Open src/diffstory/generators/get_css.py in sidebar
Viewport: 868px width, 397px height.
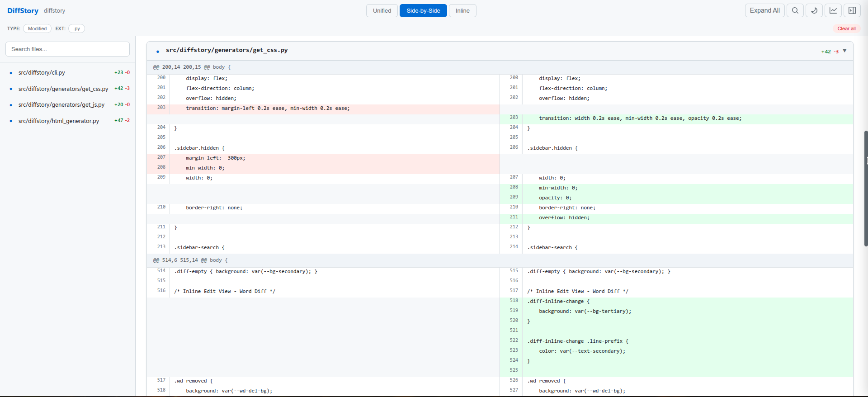[63, 89]
